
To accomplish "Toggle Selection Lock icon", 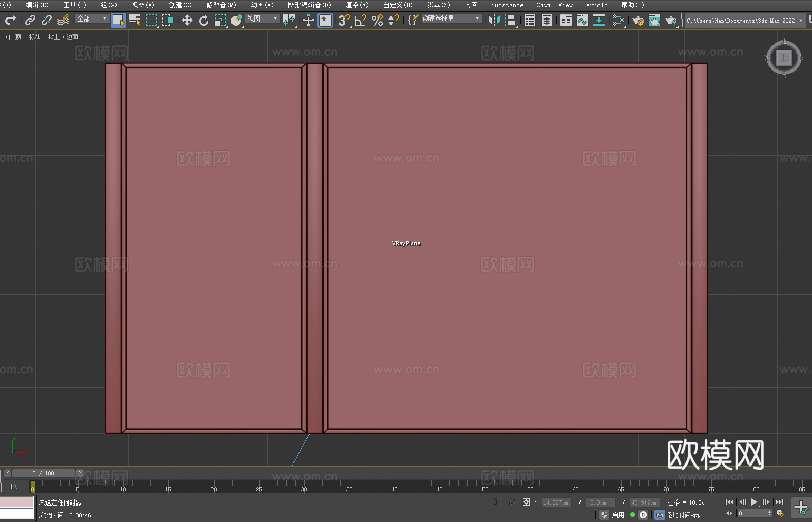I will click(x=512, y=502).
